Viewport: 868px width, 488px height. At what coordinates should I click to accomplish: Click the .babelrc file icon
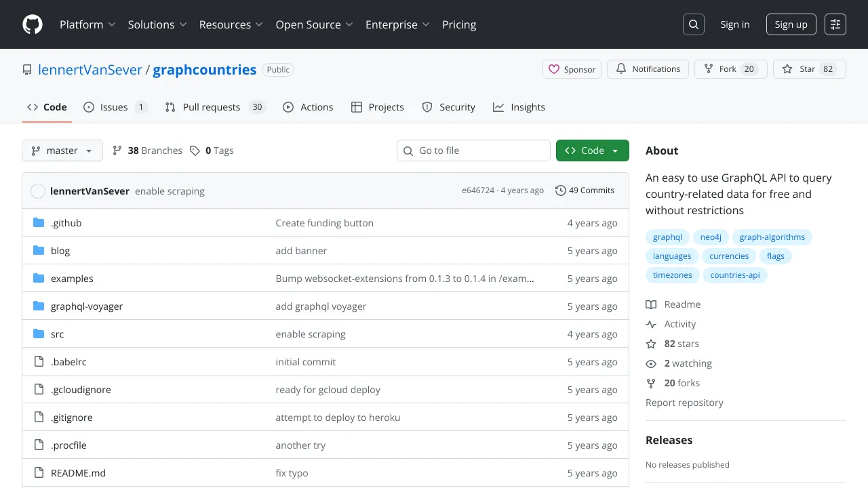click(x=39, y=362)
